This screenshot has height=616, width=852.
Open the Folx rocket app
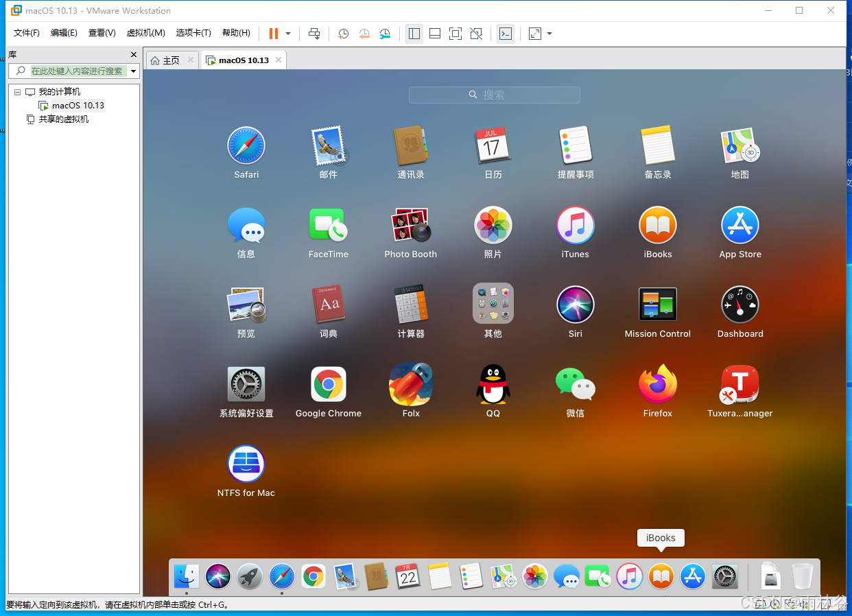pos(411,384)
